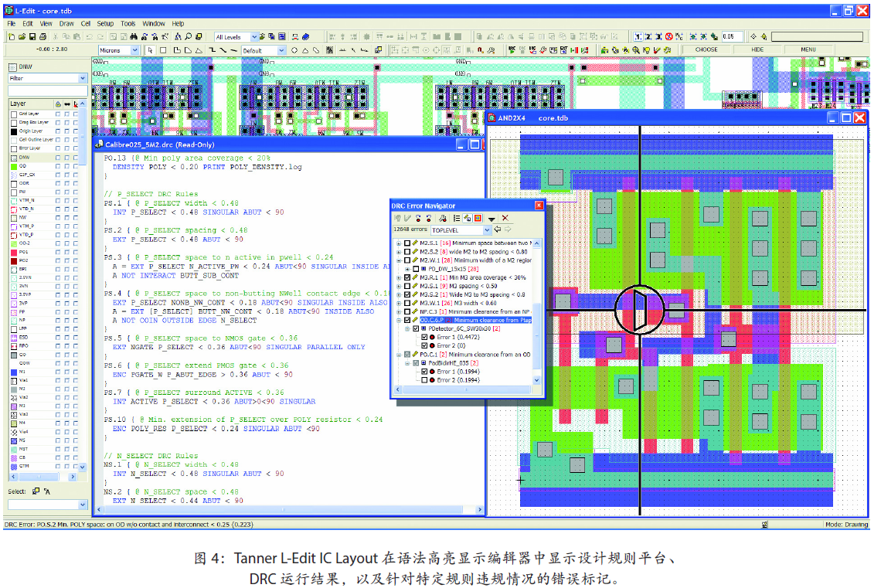Click the New file icon
881x588 pixels.
(12, 36)
